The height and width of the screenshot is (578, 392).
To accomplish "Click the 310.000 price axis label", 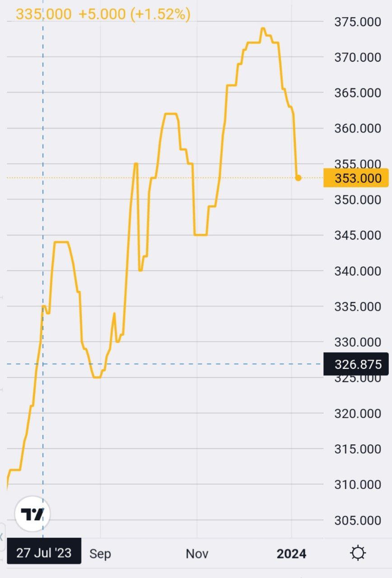I will [358, 485].
